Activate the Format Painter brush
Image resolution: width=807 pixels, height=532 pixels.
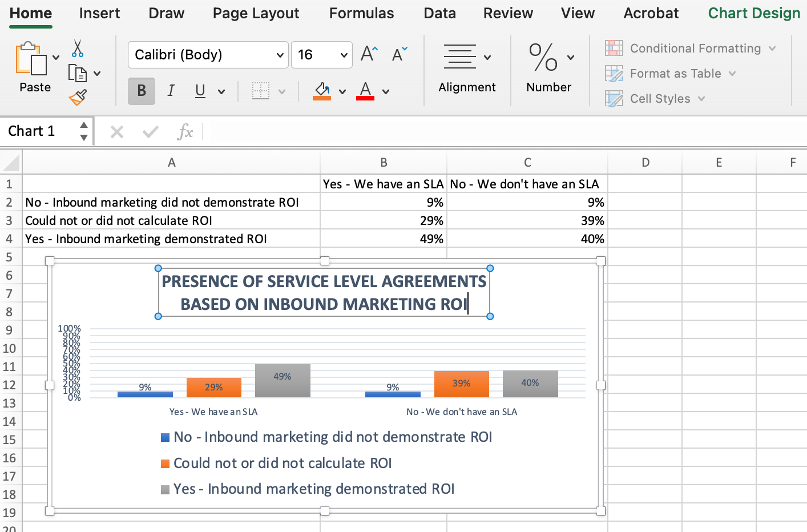(x=78, y=98)
